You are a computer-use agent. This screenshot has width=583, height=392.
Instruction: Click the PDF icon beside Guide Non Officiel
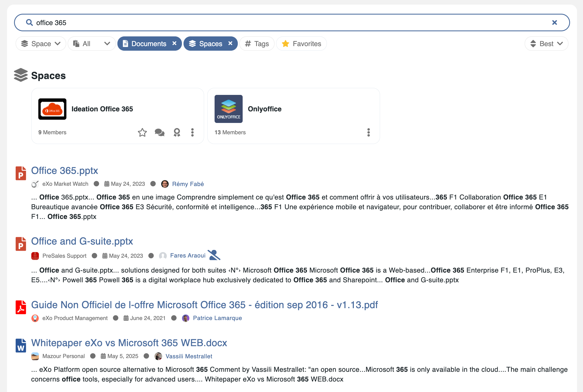click(x=21, y=307)
